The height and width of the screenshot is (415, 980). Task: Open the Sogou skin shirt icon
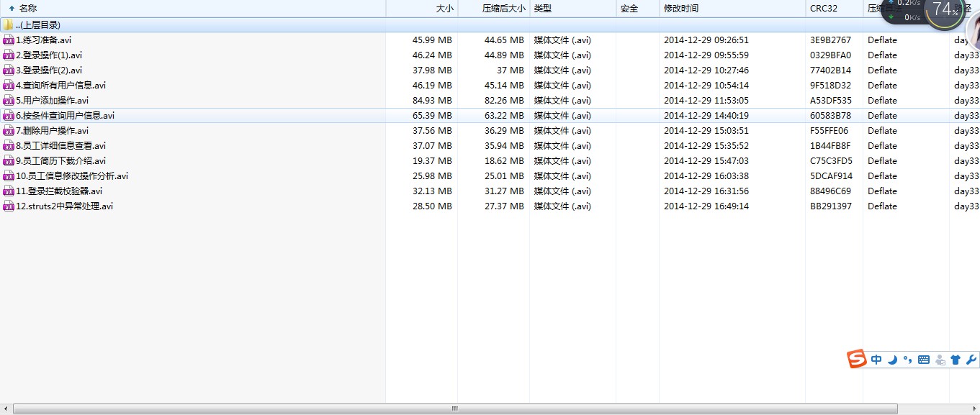(x=956, y=360)
